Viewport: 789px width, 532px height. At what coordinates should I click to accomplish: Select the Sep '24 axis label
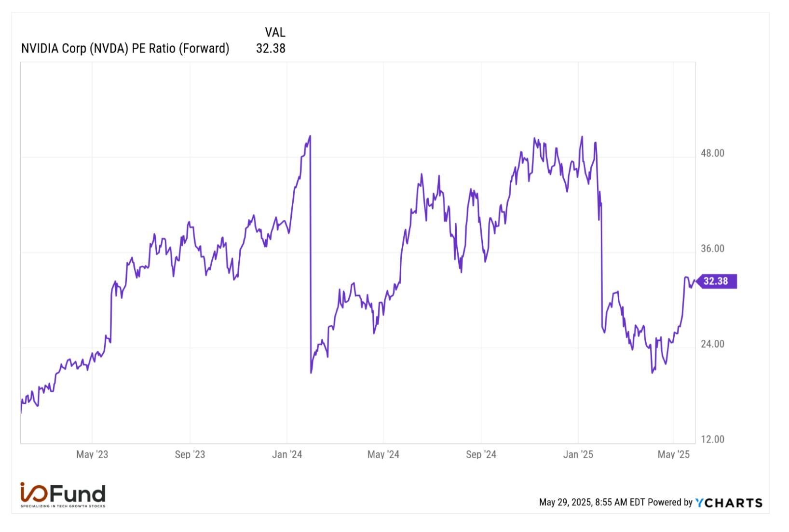point(481,454)
